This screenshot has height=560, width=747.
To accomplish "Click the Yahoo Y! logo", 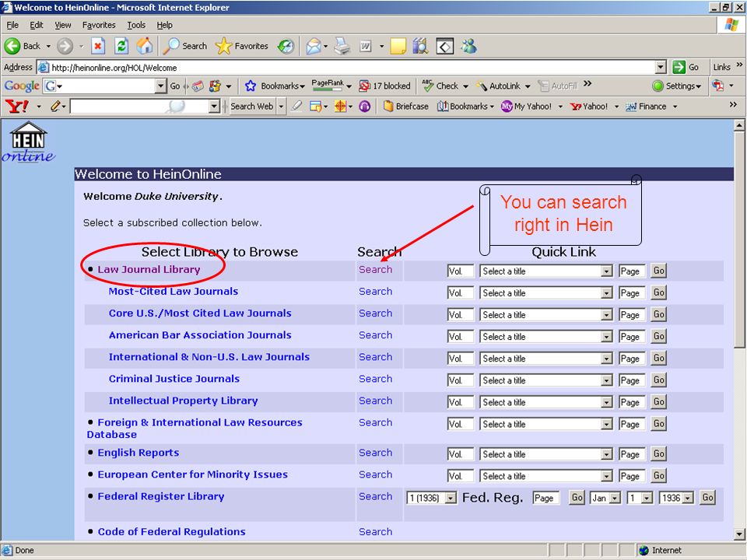I will pos(17,107).
